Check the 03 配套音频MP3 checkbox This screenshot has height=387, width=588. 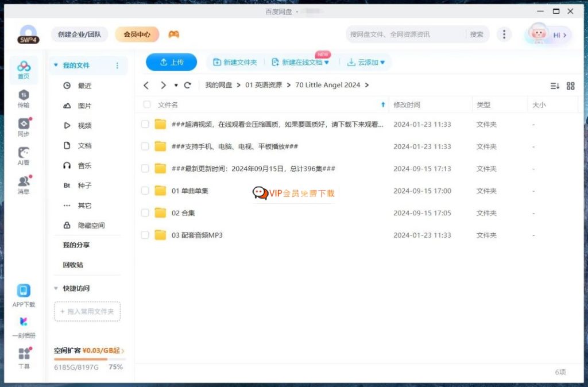[x=145, y=235]
